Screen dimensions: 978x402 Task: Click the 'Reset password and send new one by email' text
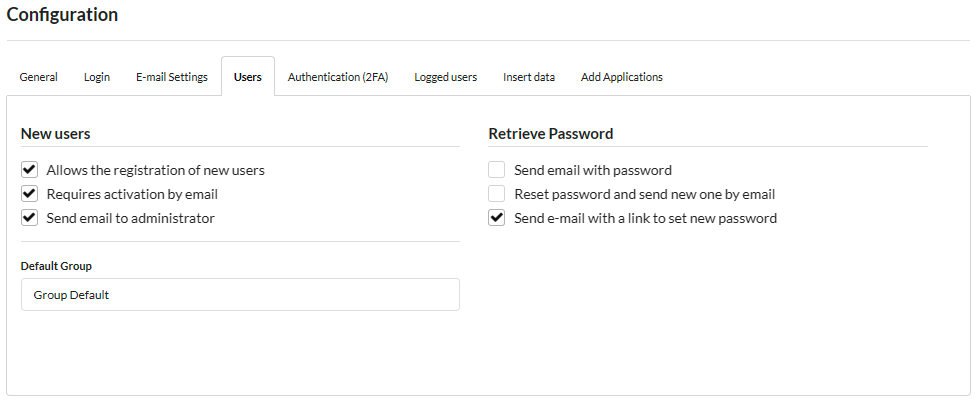[644, 194]
